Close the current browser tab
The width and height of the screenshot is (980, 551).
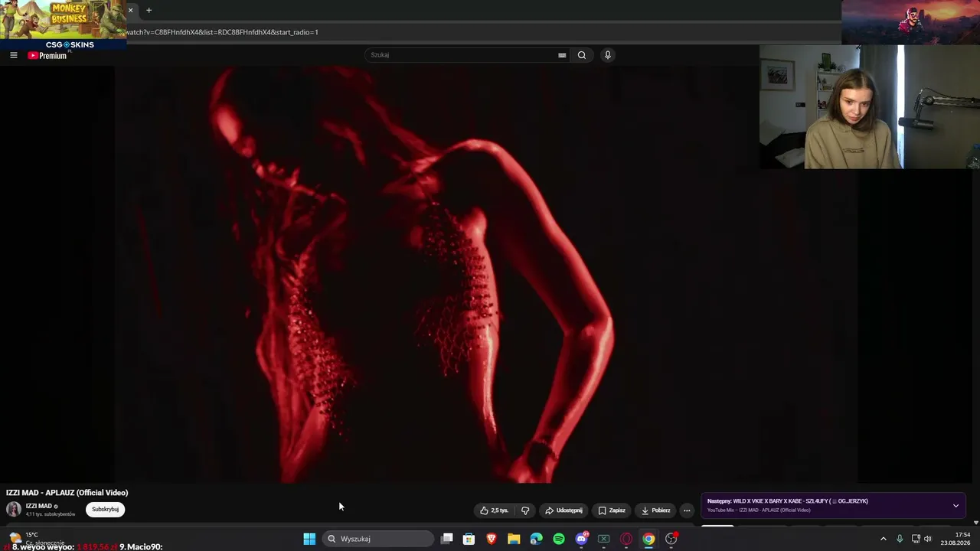pyautogui.click(x=130, y=10)
